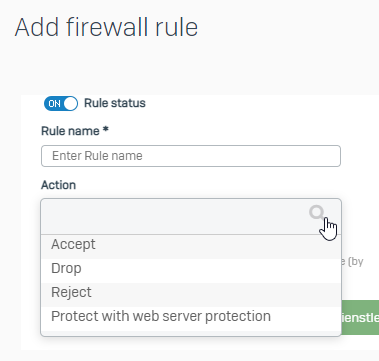Click the ON text inside the switch
379x361 pixels.
point(54,104)
